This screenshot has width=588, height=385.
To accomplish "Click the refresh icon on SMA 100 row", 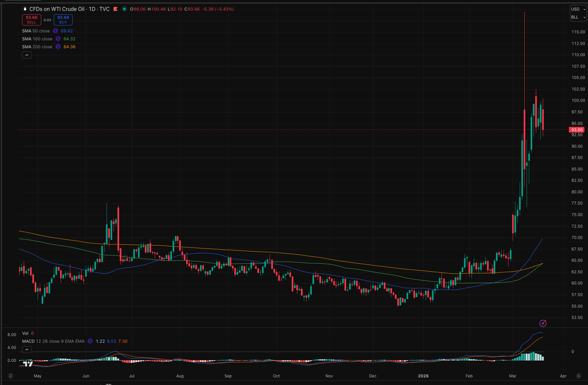I will coord(58,39).
